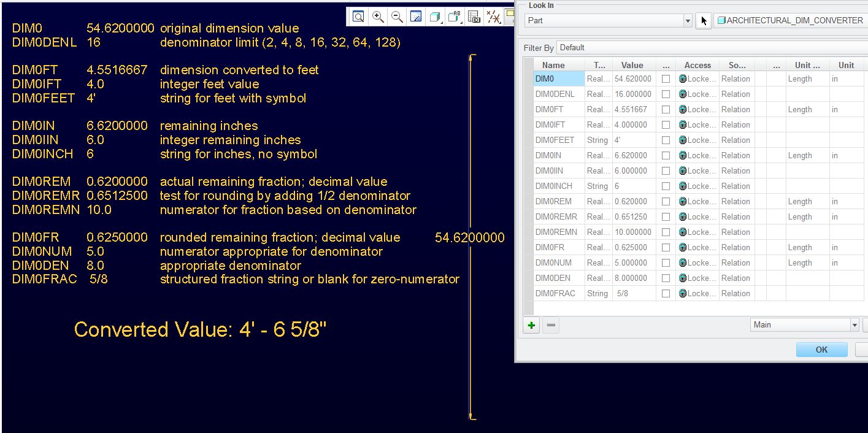The image size is (868, 433).
Task: Click the Source column header
Action: coord(737,65)
